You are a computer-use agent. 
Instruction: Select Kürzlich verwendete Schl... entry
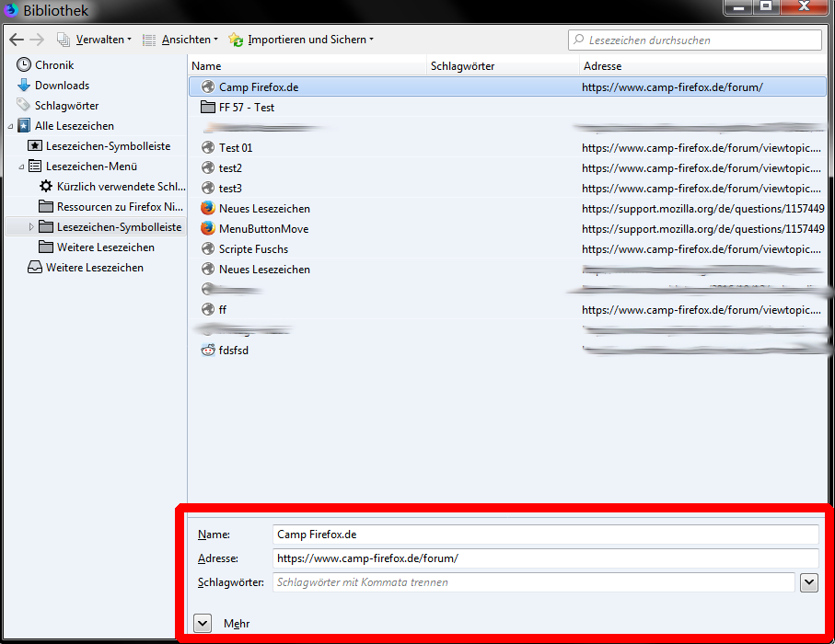pyautogui.click(x=121, y=186)
